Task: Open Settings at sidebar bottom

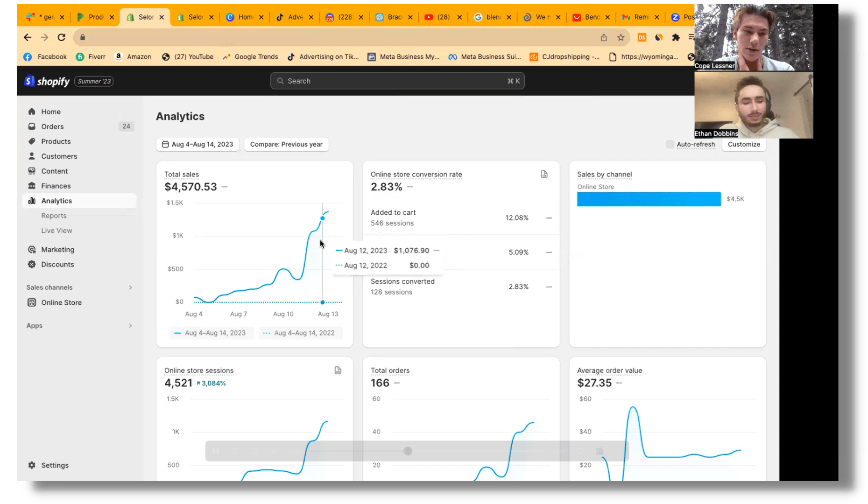Action: coord(55,465)
